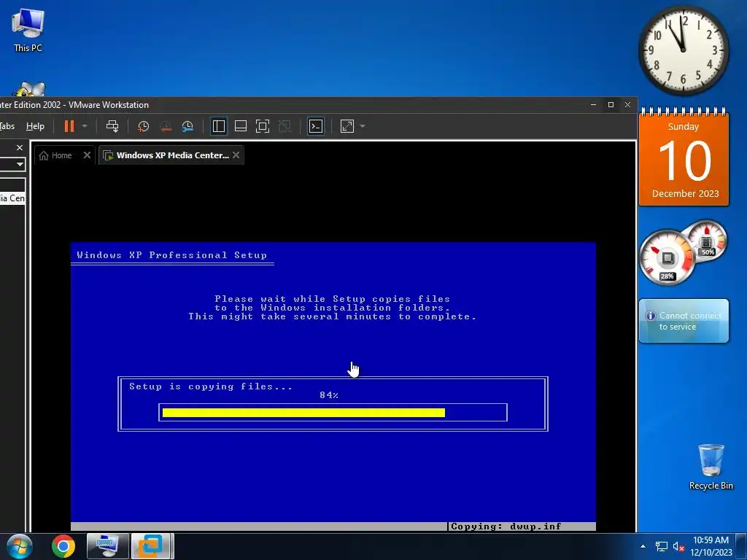Click the 84% progress text
747x560 pixels.
pos(329,394)
